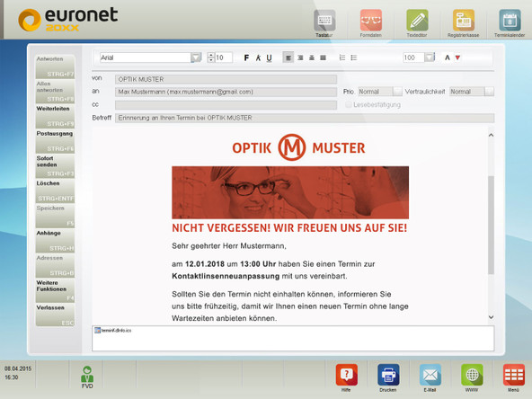Click 'NICHT VERGESSEN!' headline text
Screen dimensions: 532x399
221,228
